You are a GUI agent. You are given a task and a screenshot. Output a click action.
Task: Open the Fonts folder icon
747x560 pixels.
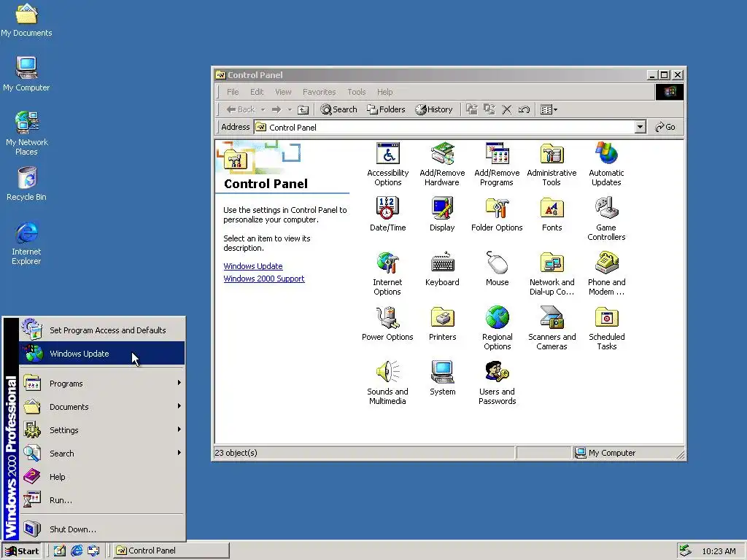coord(551,214)
